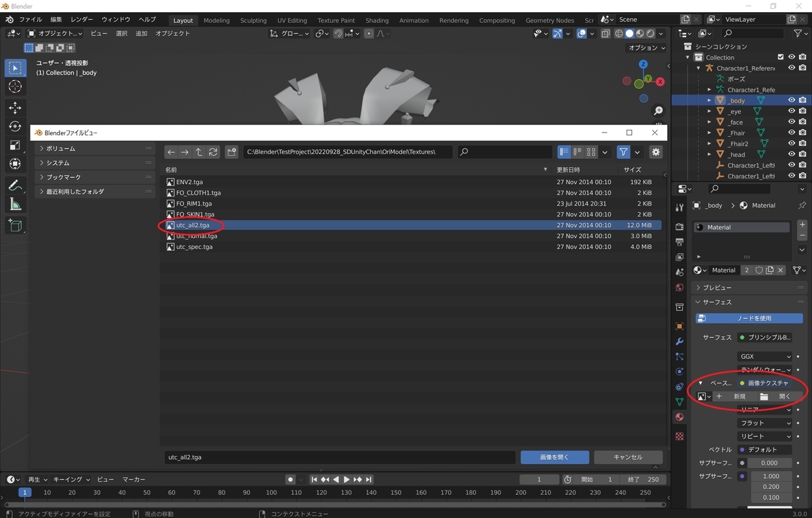Expand ブックマーク panel in file browser
Screen dimensions: 812x518
(x=95, y=177)
